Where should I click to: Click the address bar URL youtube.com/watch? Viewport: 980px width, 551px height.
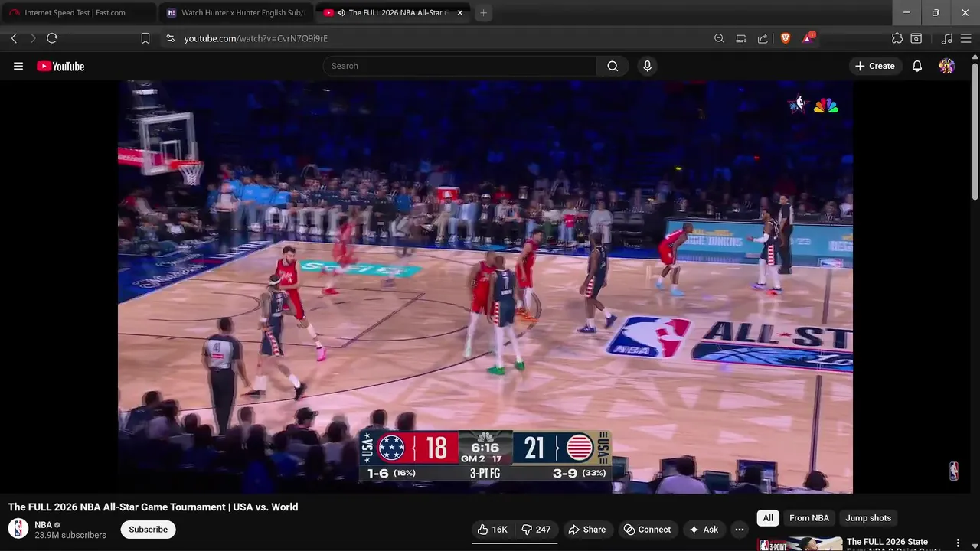point(256,38)
